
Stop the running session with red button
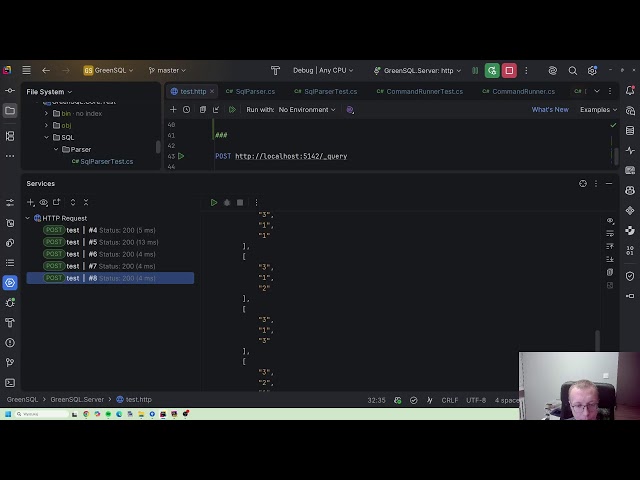point(509,70)
